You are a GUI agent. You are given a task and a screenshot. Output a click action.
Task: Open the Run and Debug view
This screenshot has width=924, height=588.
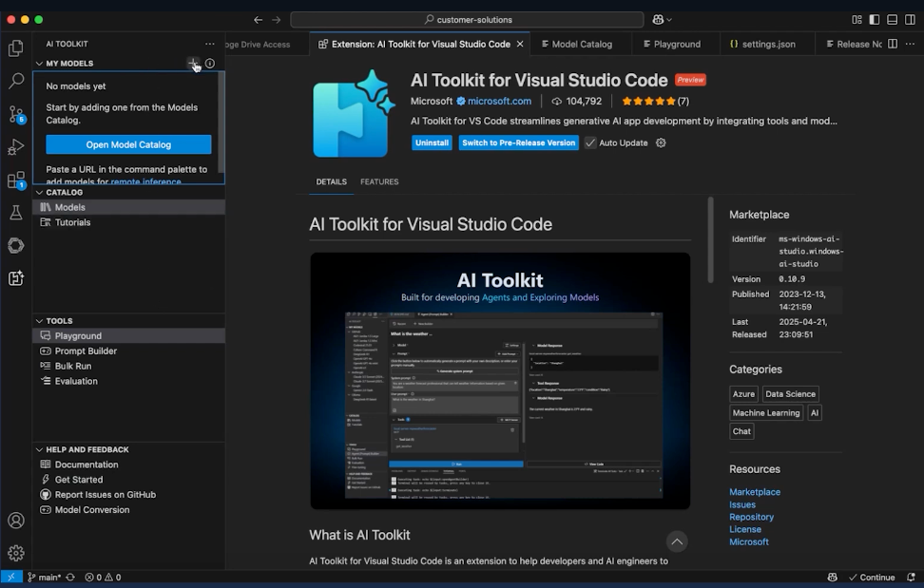(15, 147)
